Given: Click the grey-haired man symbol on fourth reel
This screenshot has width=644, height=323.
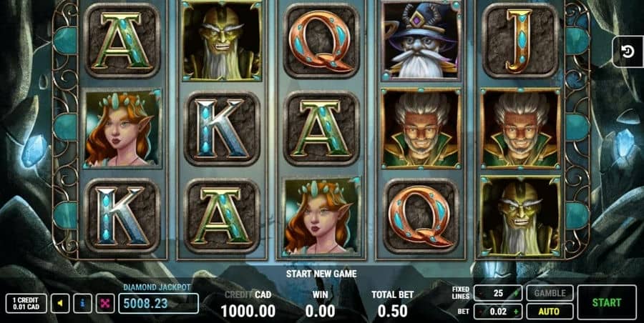Looking at the screenshot, I should (x=421, y=129).
